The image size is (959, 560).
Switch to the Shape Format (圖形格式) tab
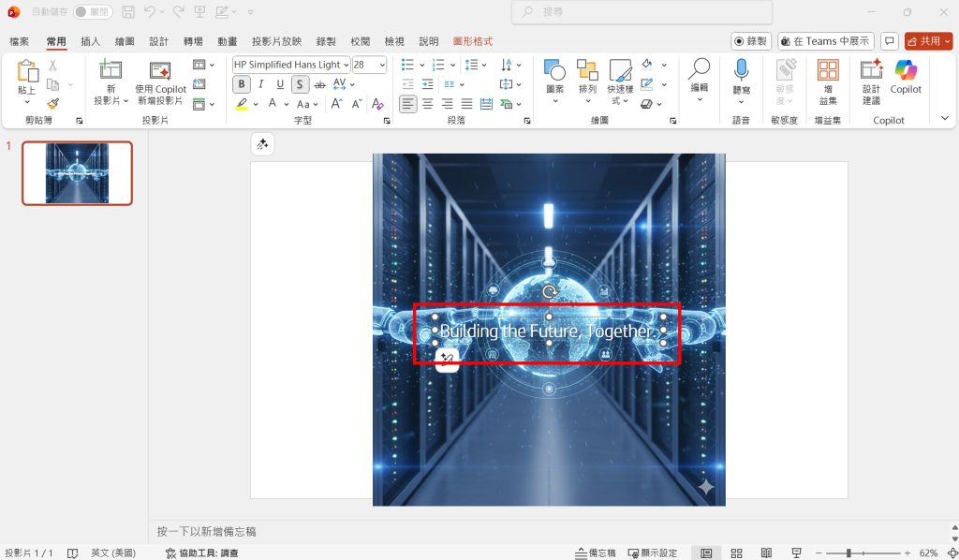pos(472,41)
